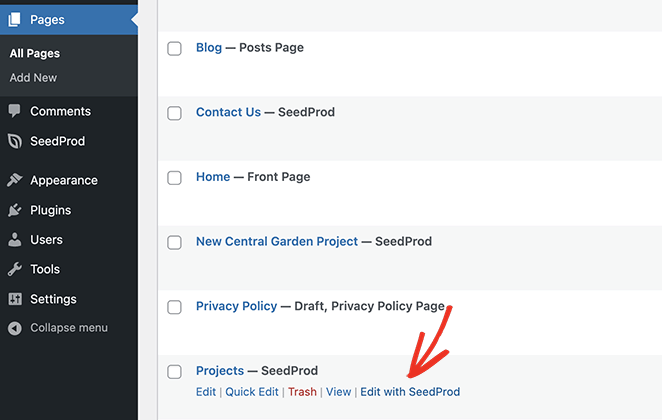The width and height of the screenshot is (662, 420).
Task: Open the Home page title link
Action: 213,177
